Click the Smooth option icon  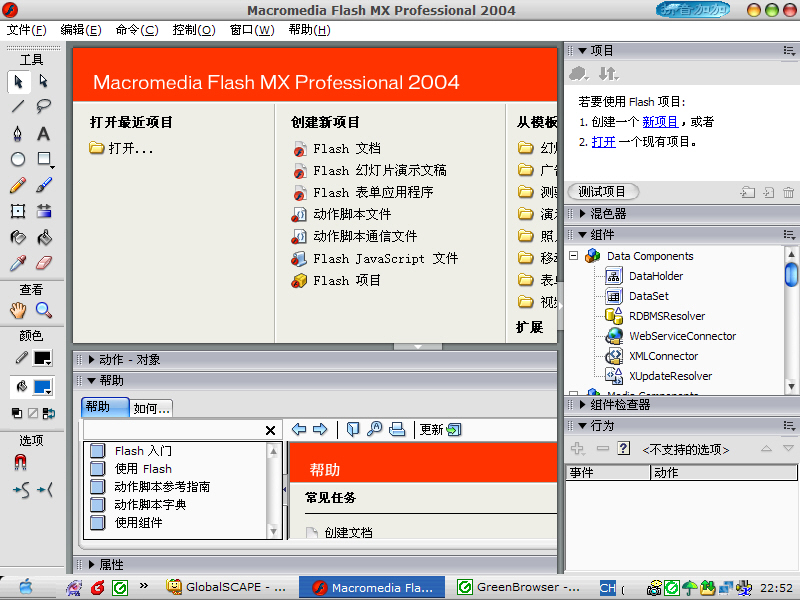(21, 490)
